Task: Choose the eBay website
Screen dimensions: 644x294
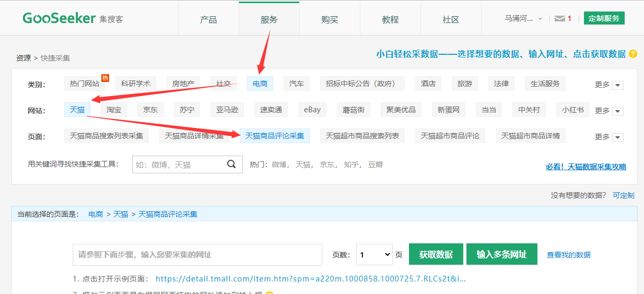Action: pos(312,110)
